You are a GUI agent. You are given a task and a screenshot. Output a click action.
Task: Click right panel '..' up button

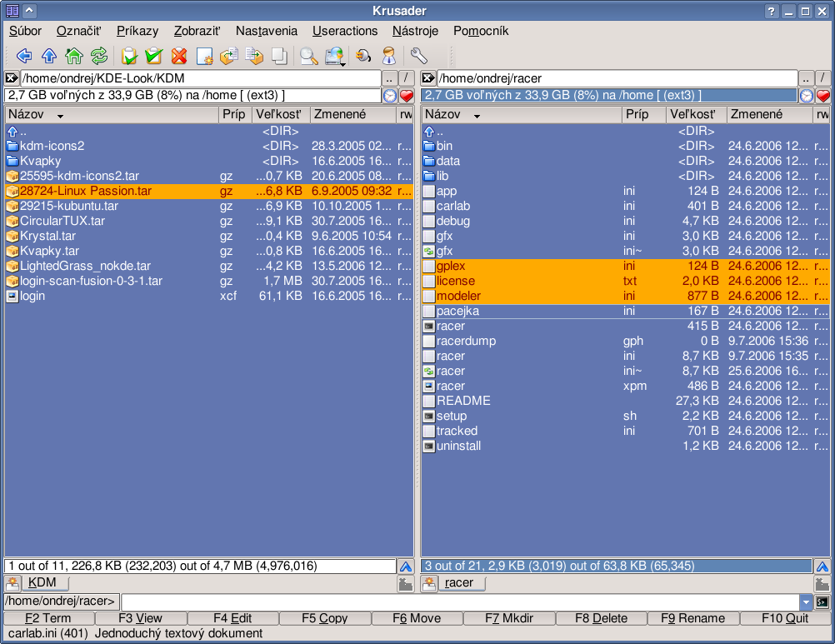pyautogui.click(x=806, y=78)
